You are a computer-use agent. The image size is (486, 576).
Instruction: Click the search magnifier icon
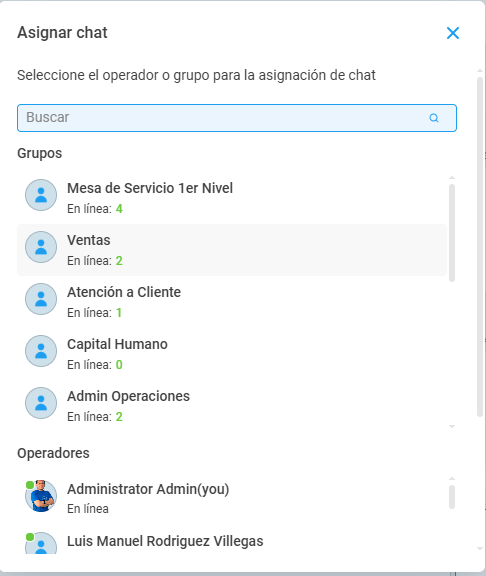click(x=434, y=118)
